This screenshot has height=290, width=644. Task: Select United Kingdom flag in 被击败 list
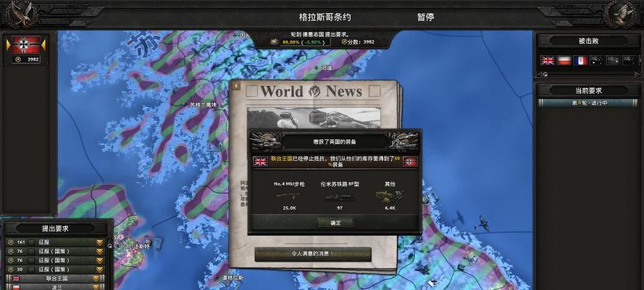pos(548,60)
